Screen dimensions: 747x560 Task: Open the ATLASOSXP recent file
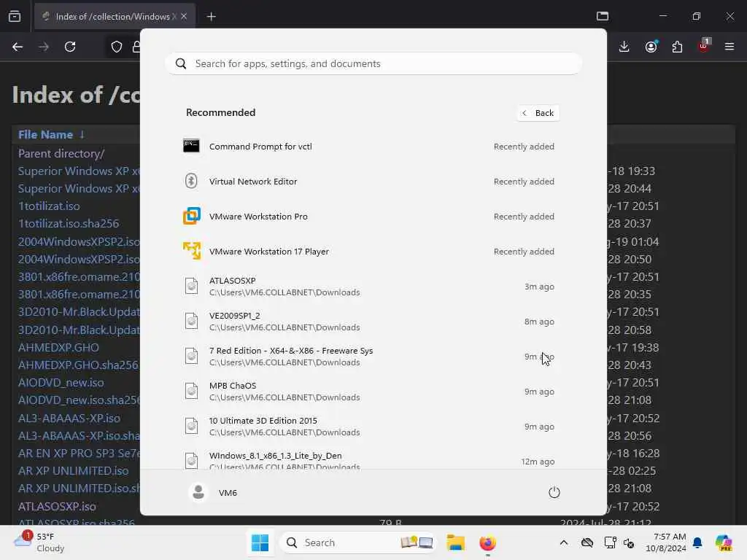pyautogui.click(x=370, y=286)
